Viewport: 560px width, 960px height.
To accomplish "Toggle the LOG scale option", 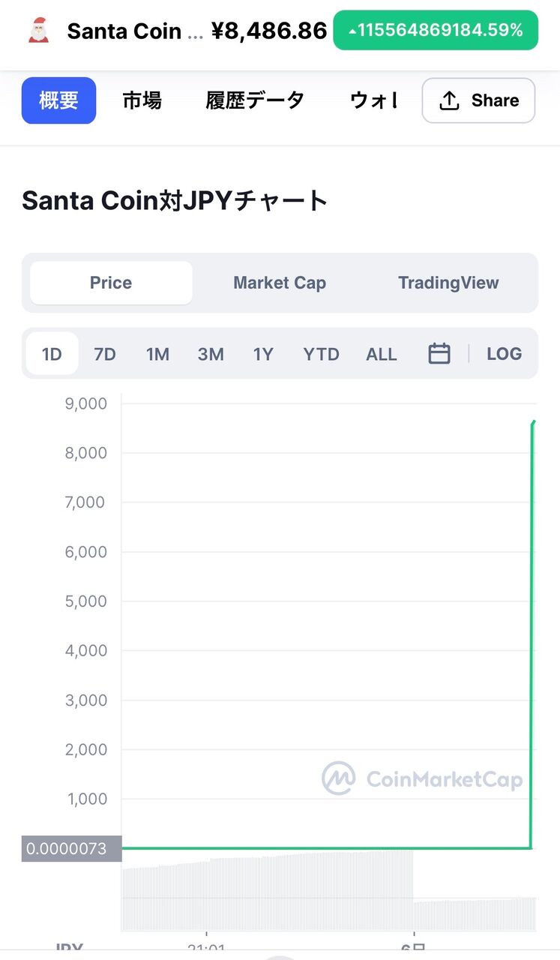I will (504, 353).
